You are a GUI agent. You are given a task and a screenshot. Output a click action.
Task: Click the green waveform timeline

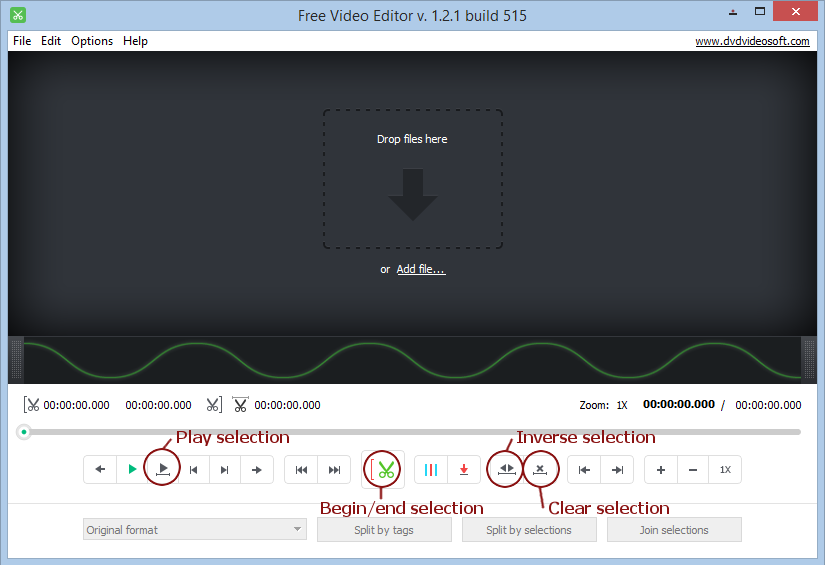pyautogui.click(x=412, y=360)
